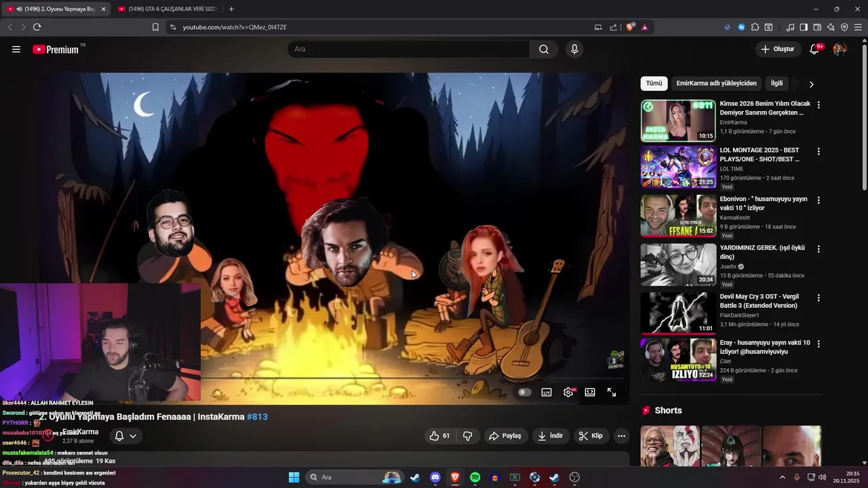Dislike the video with thumbs down
The image size is (868, 488).
coord(467,436)
